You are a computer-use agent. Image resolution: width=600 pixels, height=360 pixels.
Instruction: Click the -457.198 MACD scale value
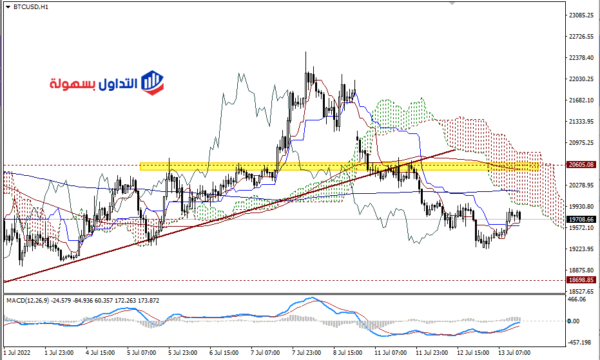pos(579,342)
